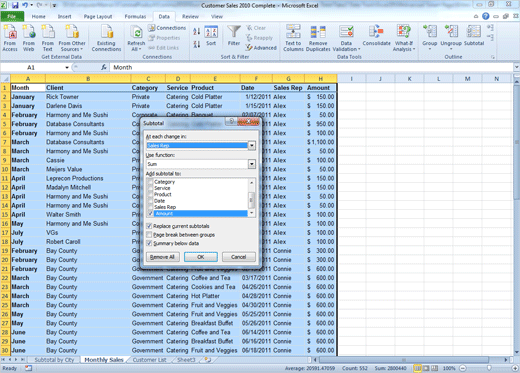This screenshot has height=373, width=520.
Task: Open Subtotal by City sheet tab
Action: click(54, 360)
